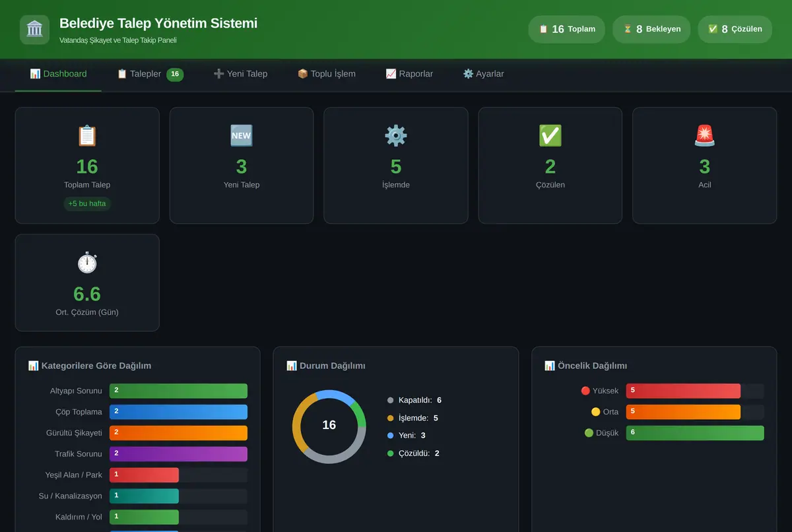The width and height of the screenshot is (792, 532).
Task: Click the siren icon on Acil card
Action: pyautogui.click(x=705, y=135)
